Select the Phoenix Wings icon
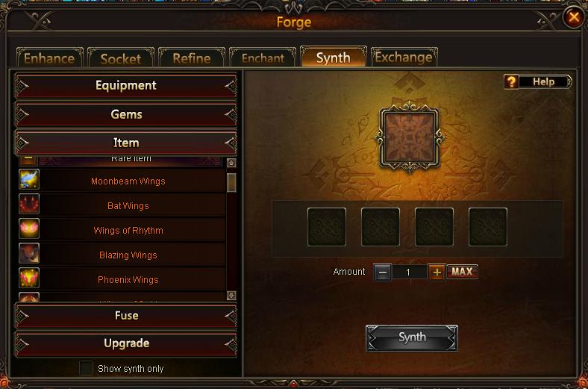 (29, 278)
